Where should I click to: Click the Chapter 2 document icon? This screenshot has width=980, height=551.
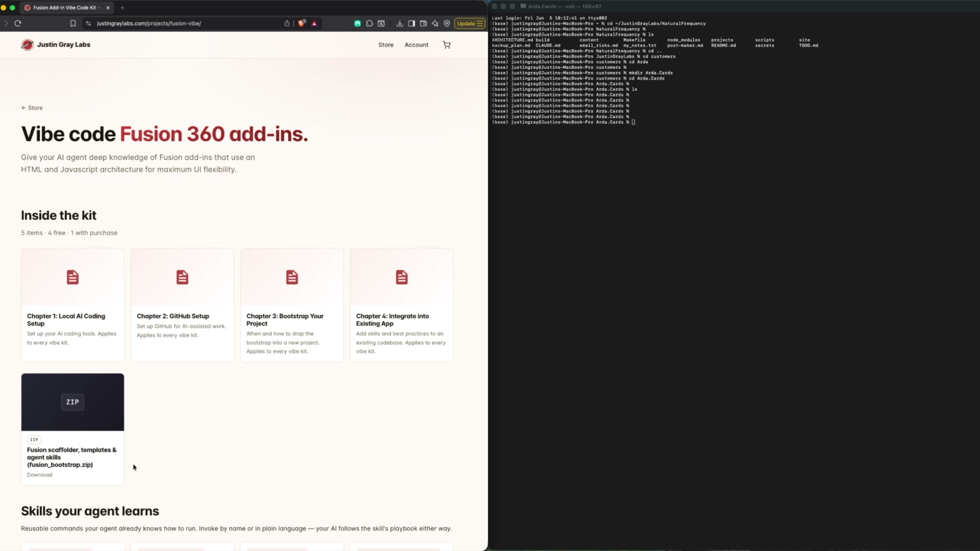point(182,278)
